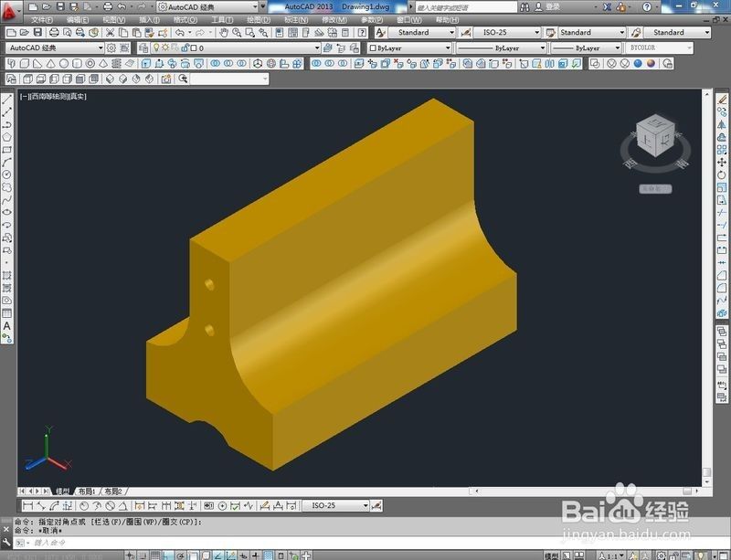The height and width of the screenshot is (560, 731).
Task: Select the Sphere solid tool
Action: [x=64, y=63]
